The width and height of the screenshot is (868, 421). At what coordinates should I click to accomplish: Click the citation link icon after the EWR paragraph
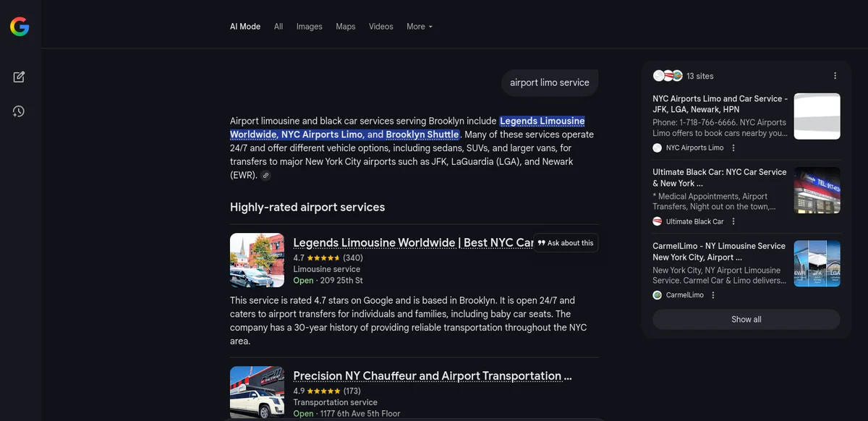point(265,175)
